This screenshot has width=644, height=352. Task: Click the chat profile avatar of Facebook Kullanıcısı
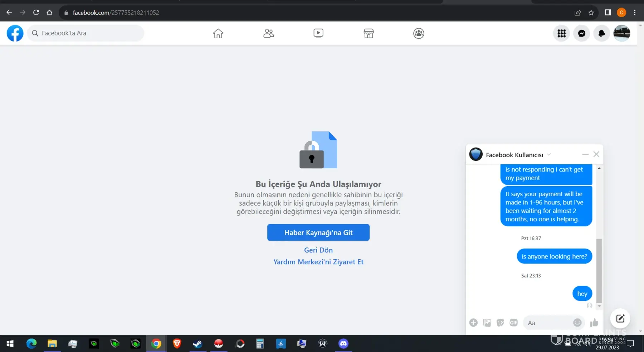pyautogui.click(x=476, y=154)
